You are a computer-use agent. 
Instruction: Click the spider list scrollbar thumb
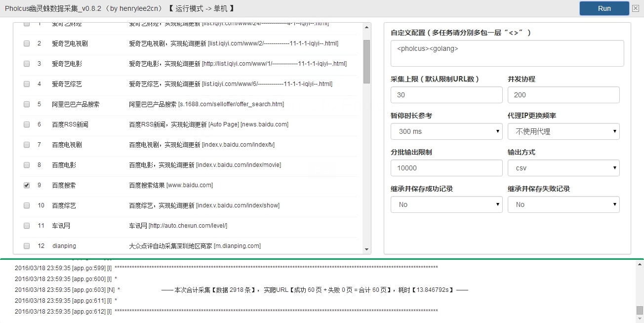(x=366, y=62)
